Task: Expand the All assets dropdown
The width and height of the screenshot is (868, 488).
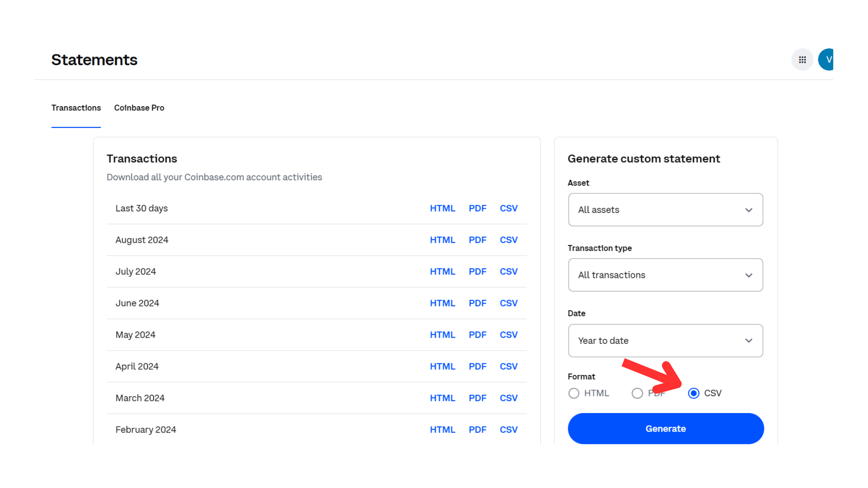Action: click(665, 210)
